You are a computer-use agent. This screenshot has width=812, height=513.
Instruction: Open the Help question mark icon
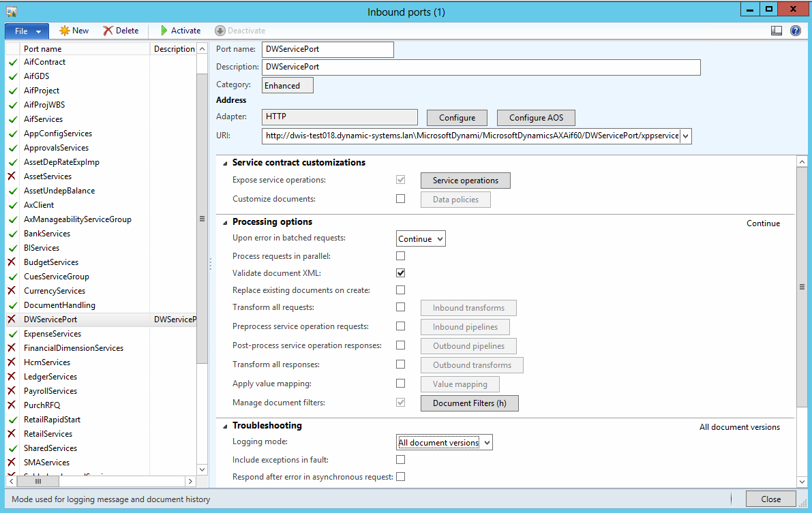[x=795, y=31]
